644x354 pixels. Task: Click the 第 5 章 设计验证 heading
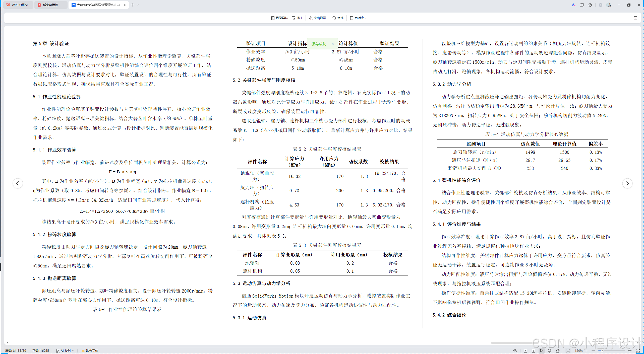pyautogui.click(x=51, y=43)
